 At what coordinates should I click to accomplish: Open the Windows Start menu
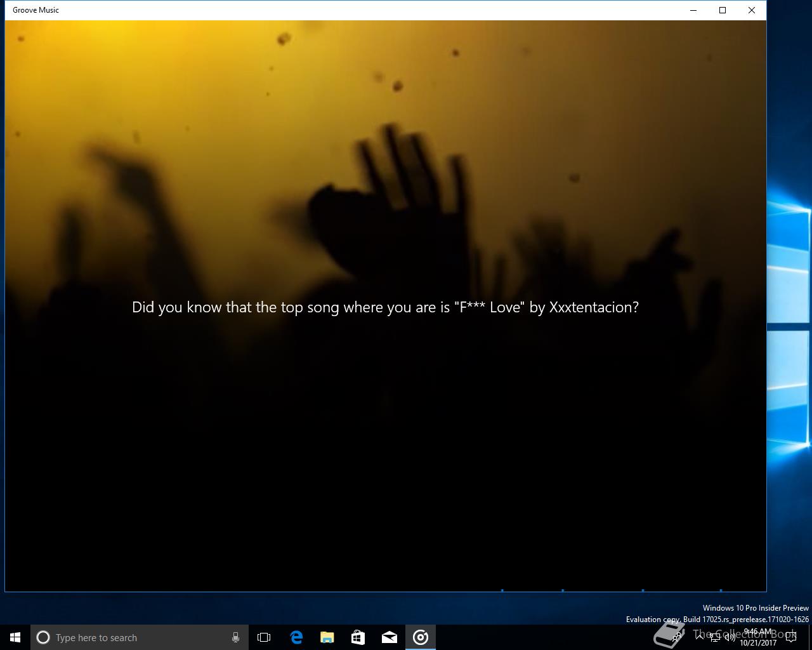point(15,637)
